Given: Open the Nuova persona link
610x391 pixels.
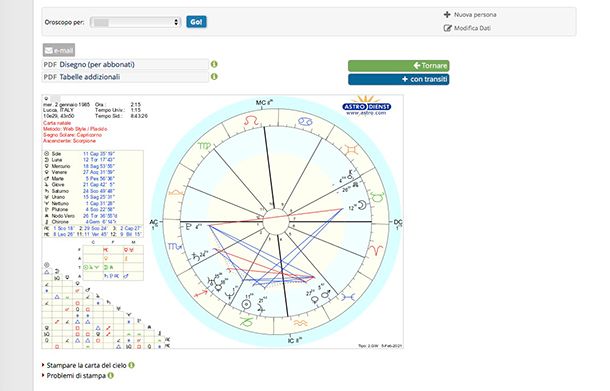Looking at the screenshot, I should tap(475, 15).
